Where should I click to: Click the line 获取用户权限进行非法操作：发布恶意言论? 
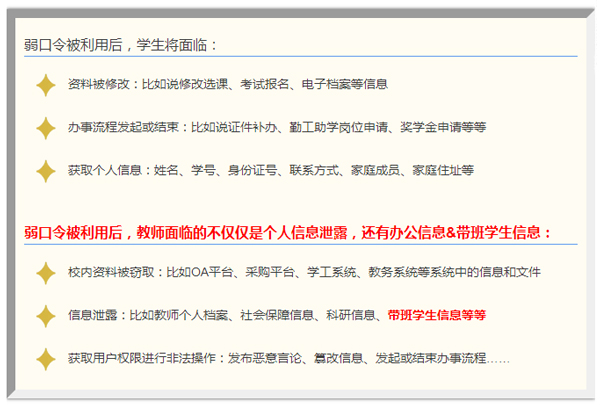point(289,358)
